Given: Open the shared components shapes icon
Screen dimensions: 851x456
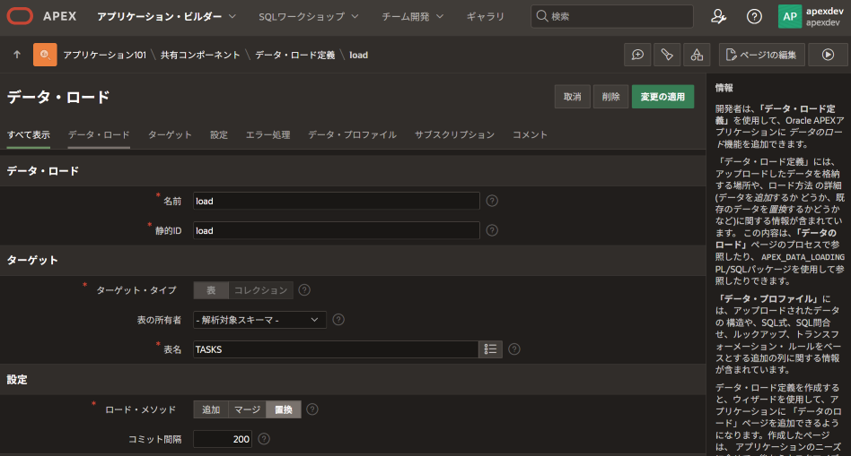Looking at the screenshot, I should [x=696, y=55].
